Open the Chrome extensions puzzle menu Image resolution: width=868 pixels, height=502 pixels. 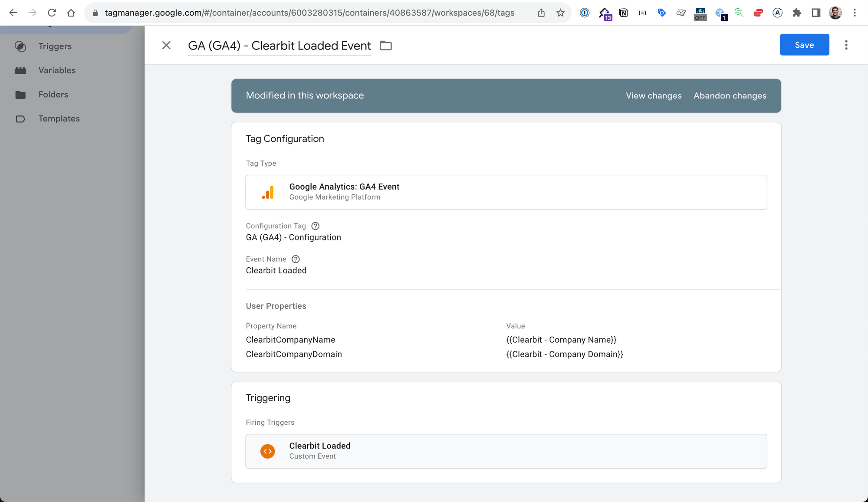coord(796,13)
